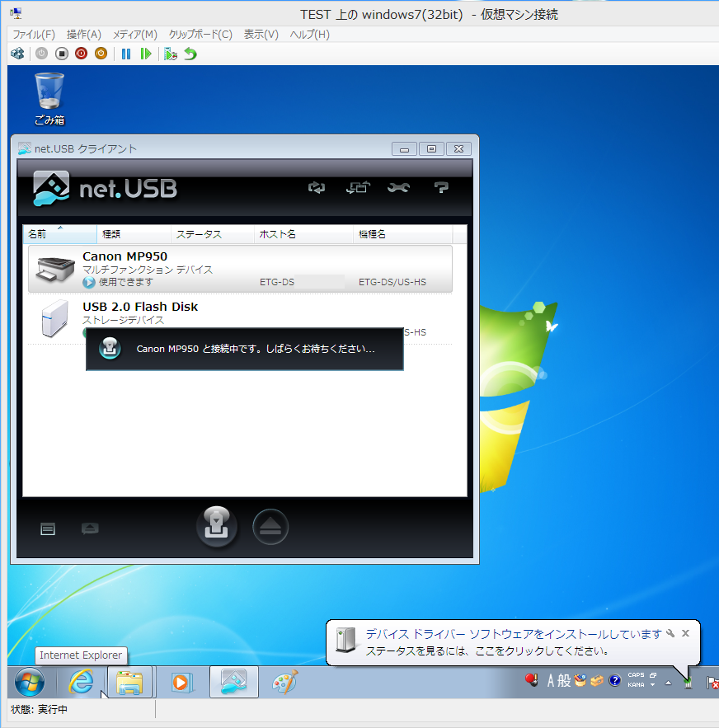This screenshot has height=728, width=719.
Task: Minimize the net.USB client window
Action: coord(404,149)
